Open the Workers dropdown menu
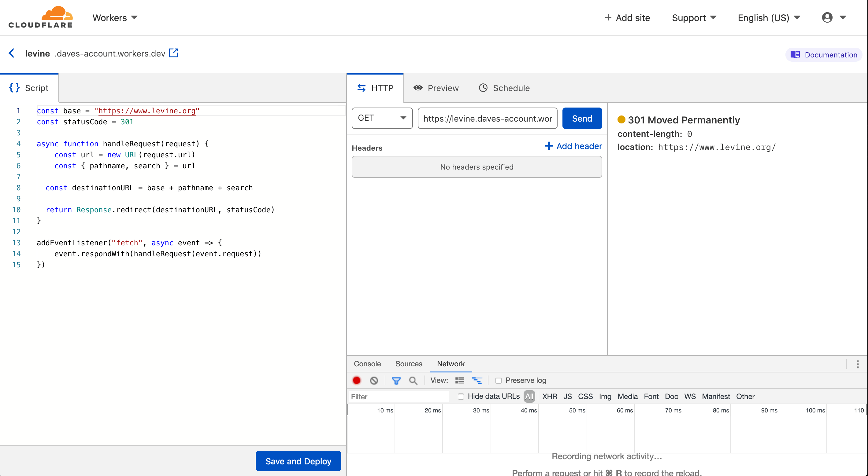Viewport: 868px width, 476px height. pos(115,17)
